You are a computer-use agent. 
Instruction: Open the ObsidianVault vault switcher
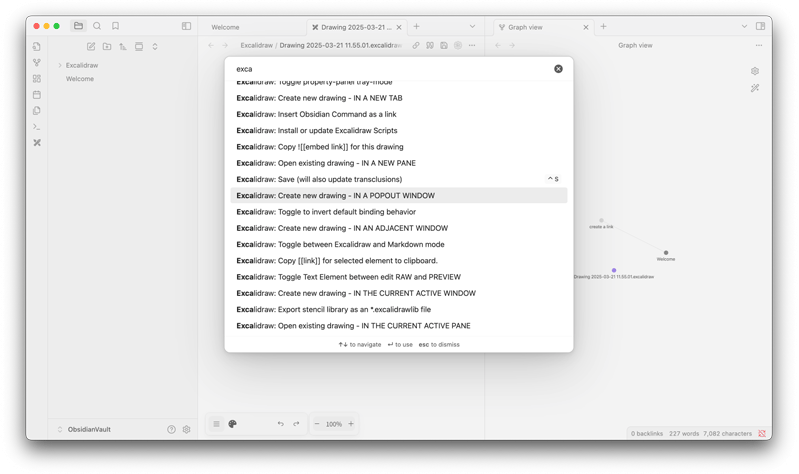tap(84, 430)
